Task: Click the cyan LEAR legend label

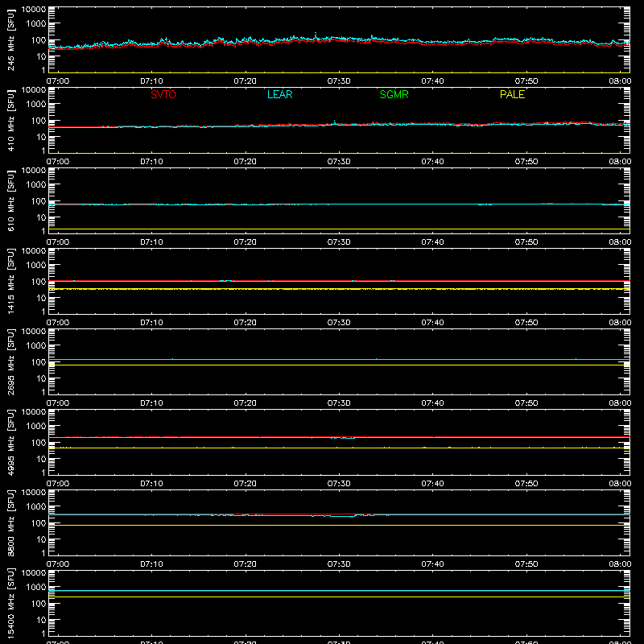Action: 279,94
